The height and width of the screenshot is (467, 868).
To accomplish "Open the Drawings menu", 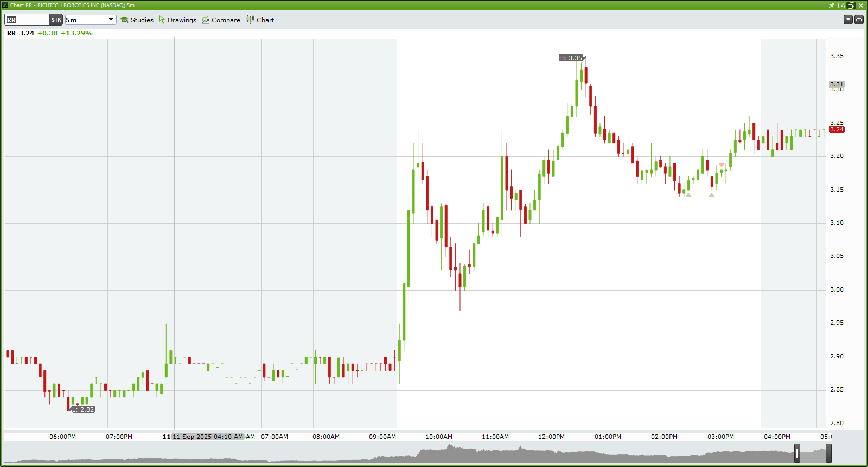I will pyautogui.click(x=182, y=20).
